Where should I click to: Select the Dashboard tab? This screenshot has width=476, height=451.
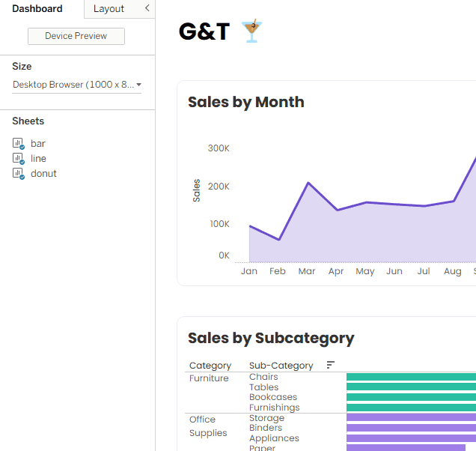coord(37,8)
